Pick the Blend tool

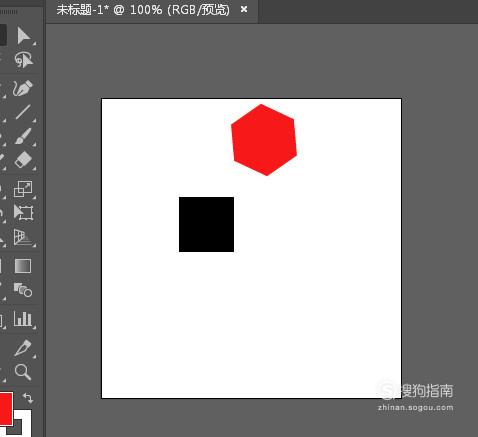pos(23,290)
